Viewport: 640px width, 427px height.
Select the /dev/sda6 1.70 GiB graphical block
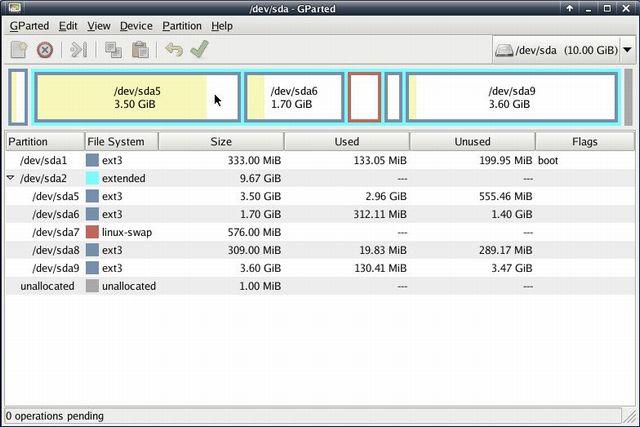tap(294, 97)
